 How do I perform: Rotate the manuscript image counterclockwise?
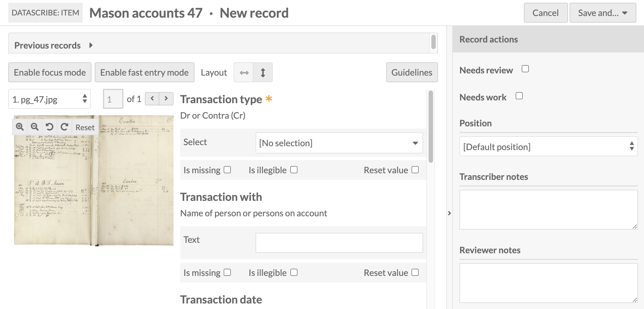click(x=49, y=127)
